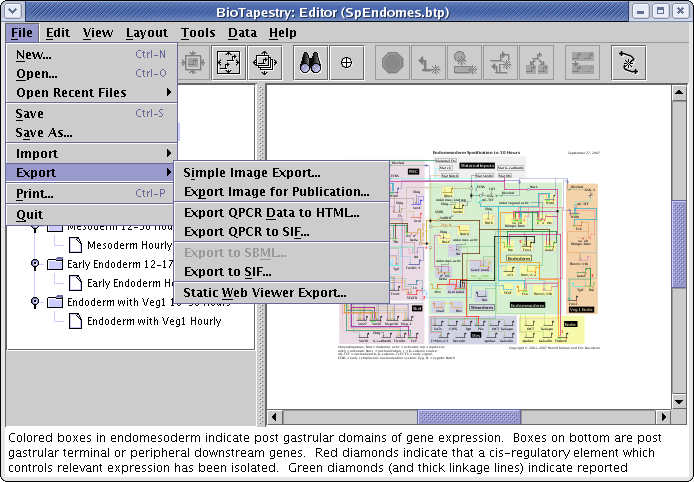Screen dimensions: 694x482
Task: Select Endoderm with Veg1 Hourly tree item
Action: [153, 321]
